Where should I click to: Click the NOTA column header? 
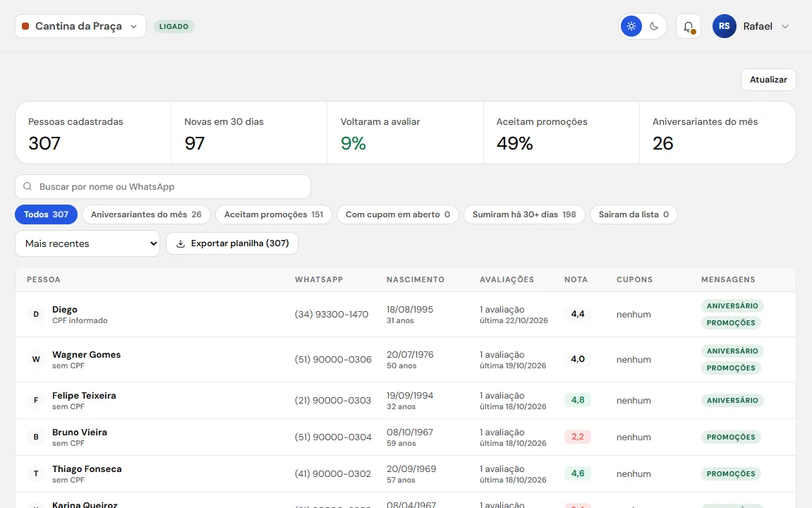pos(576,279)
